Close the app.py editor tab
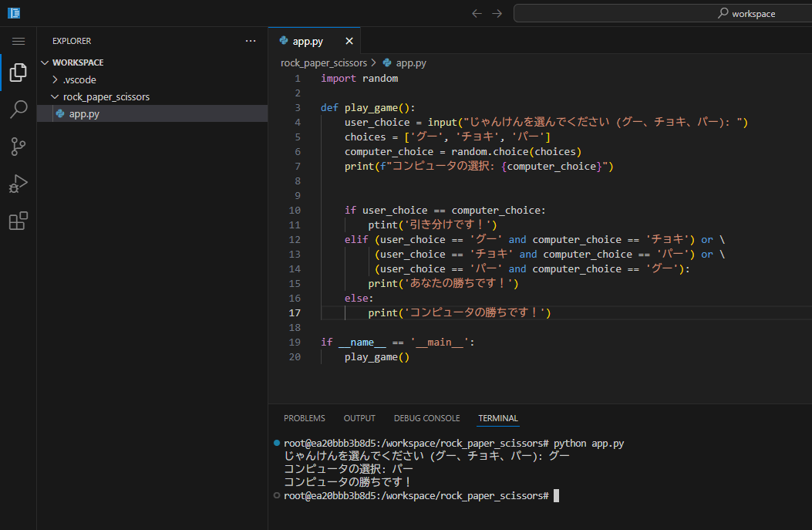 click(x=349, y=41)
